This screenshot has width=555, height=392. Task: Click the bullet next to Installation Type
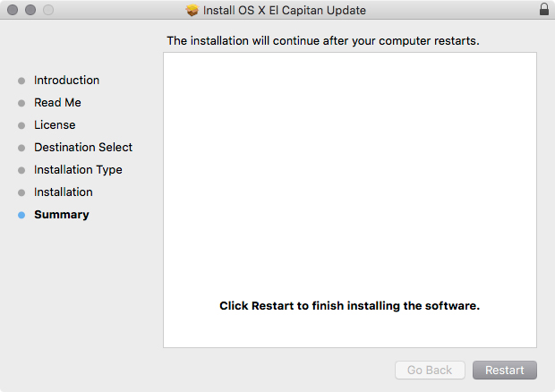point(21,170)
